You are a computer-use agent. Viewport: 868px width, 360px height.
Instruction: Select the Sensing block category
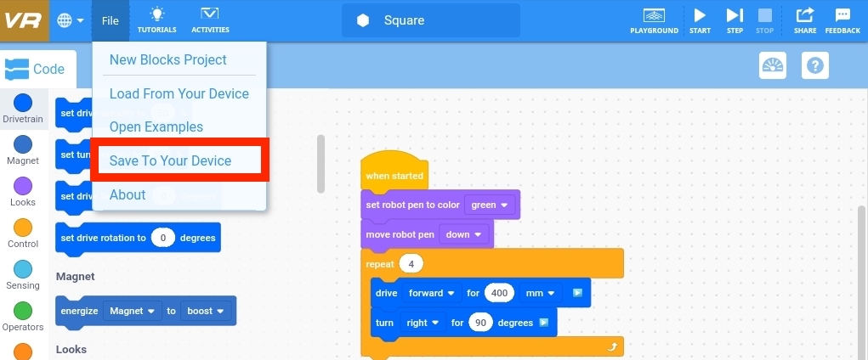point(23,275)
